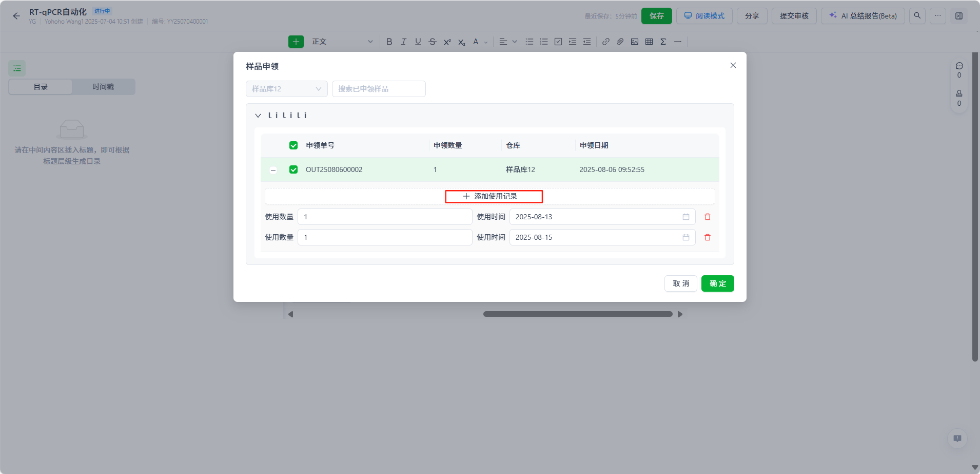Image resolution: width=980 pixels, height=474 pixels.
Task: Click the search magnifier icon in header
Action: [x=917, y=16]
